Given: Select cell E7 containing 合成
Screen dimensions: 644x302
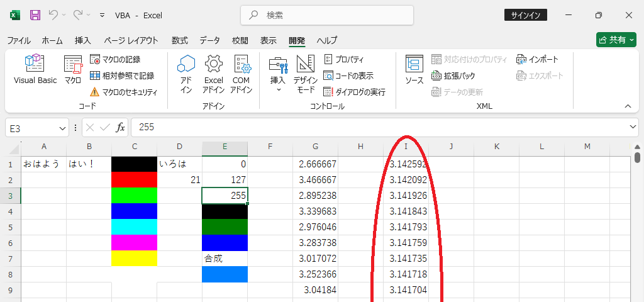Looking at the screenshot, I should pos(225,259).
